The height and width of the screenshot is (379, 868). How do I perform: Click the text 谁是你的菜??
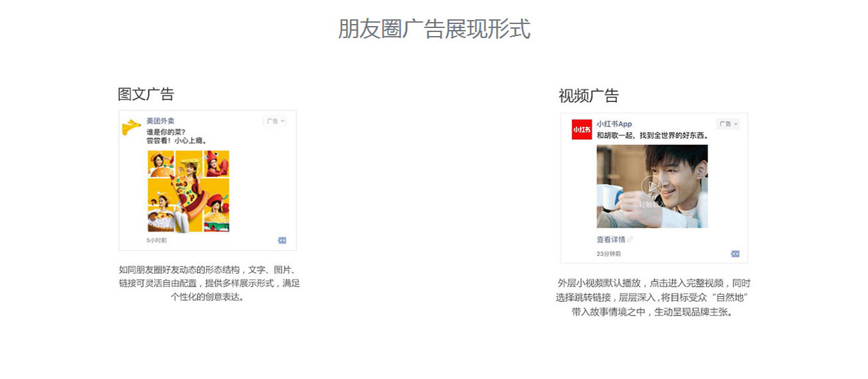pyautogui.click(x=166, y=131)
